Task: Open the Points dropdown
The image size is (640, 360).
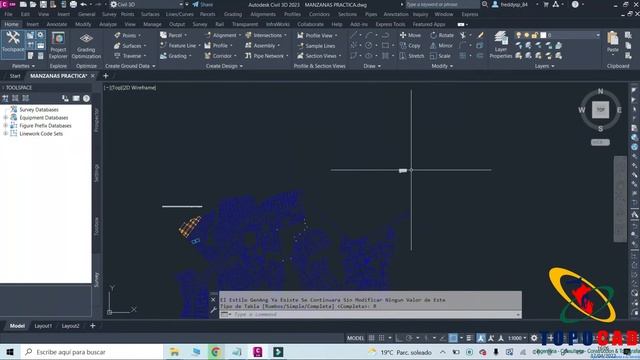Action: [x=128, y=36]
